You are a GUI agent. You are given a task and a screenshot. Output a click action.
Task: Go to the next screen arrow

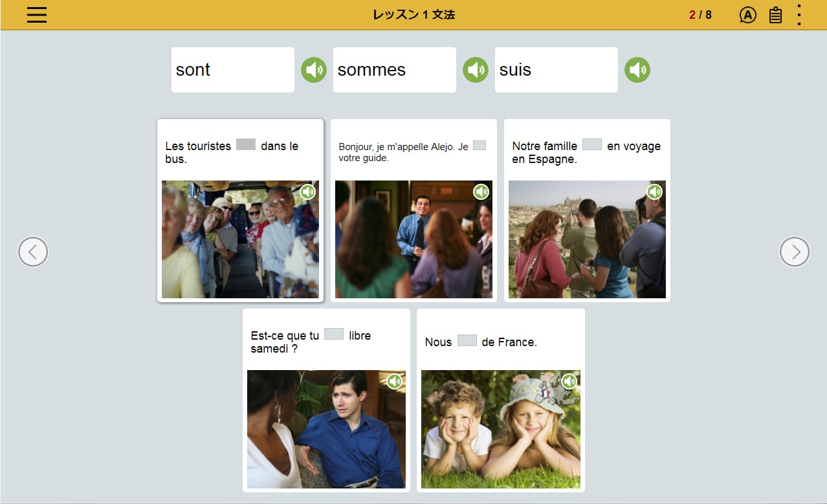point(795,252)
